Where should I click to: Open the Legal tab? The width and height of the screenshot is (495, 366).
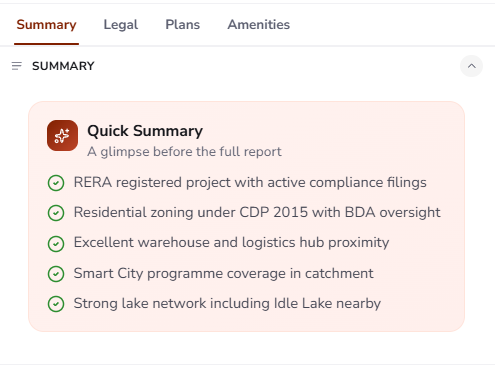tap(121, 25)
